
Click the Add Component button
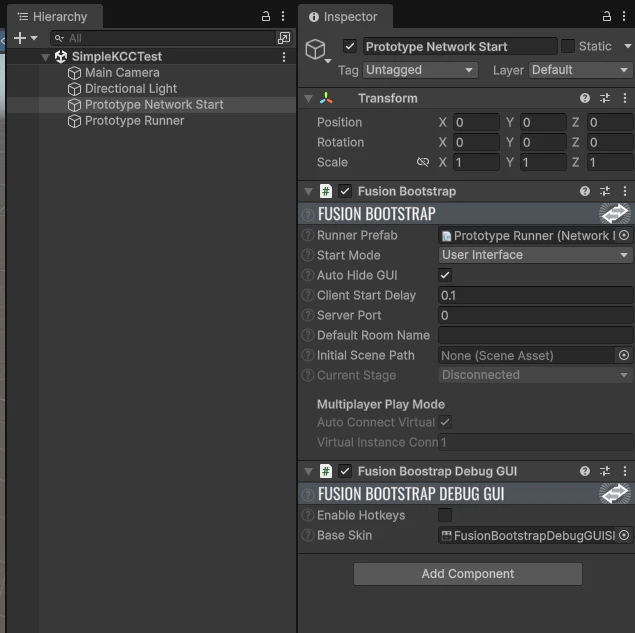tap(468, 574)
